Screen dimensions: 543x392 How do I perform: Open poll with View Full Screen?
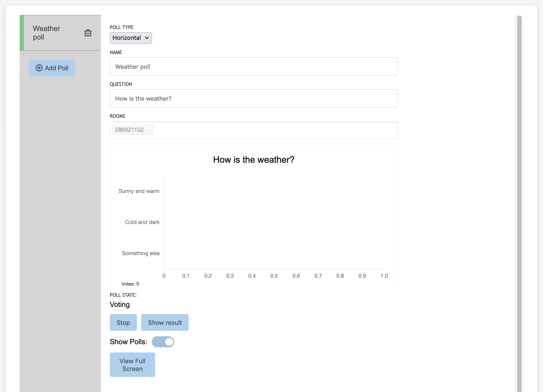pyautogui.click(x=132, y=365)
